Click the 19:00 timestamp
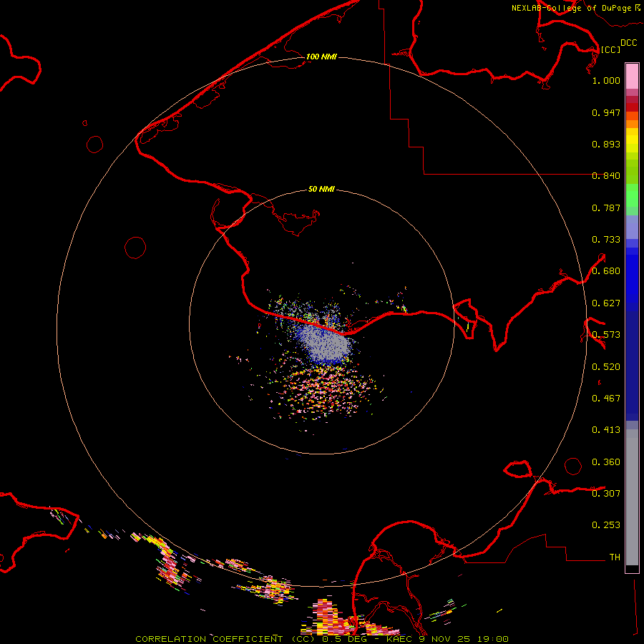The width and height of the screenshot is (644, 644). 493,639
